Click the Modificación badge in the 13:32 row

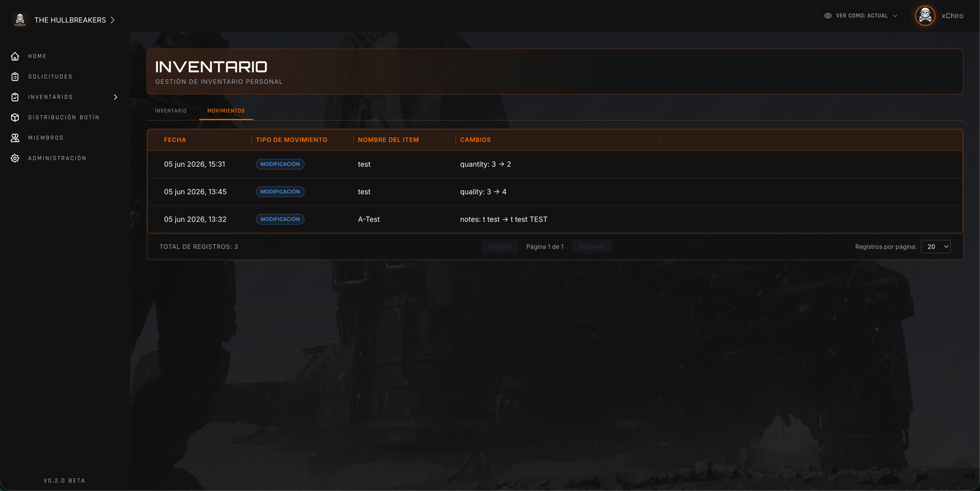[x=280, y=219]
